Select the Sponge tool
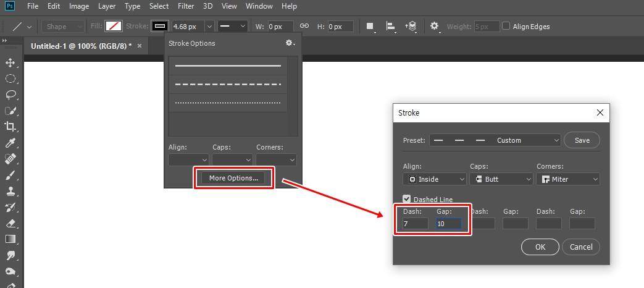644x288 pixels. tap(10, 271)
